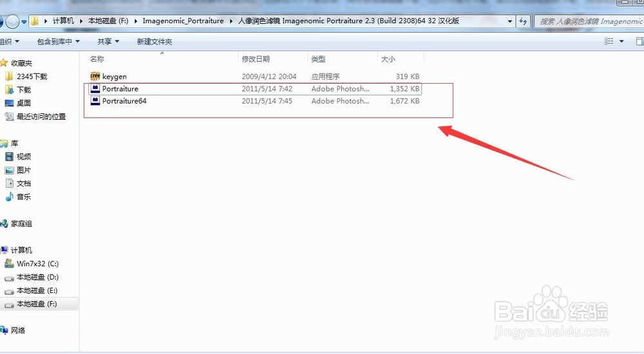The image size is (644, 354).
Task: Open the address bar history dropdown
Action: pos(510,21)
